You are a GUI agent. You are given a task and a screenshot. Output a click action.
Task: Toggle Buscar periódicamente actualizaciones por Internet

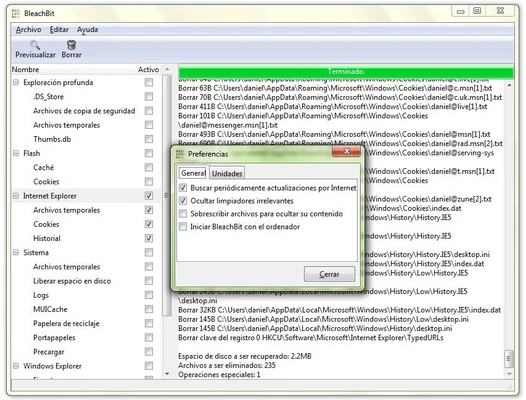tap(183, 188)
